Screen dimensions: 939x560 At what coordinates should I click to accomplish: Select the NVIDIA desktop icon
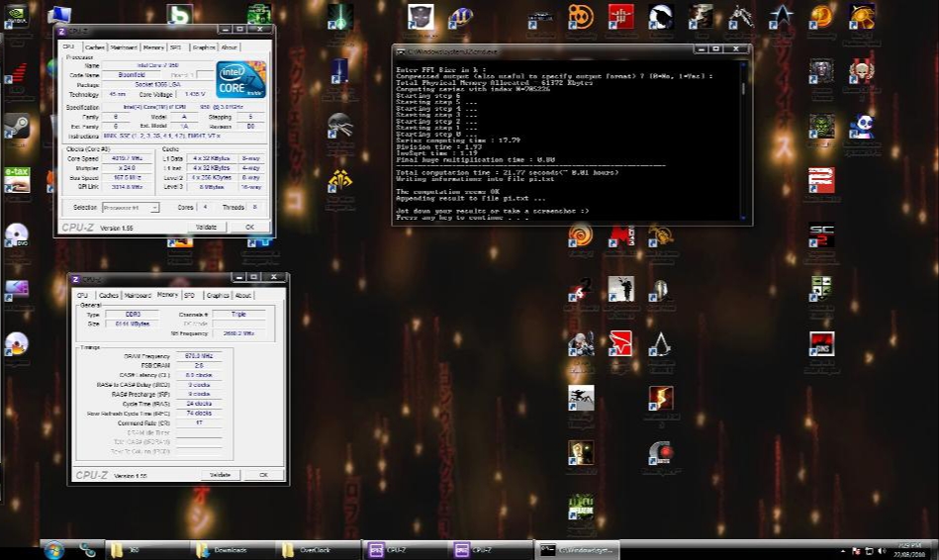pos(16,18)
